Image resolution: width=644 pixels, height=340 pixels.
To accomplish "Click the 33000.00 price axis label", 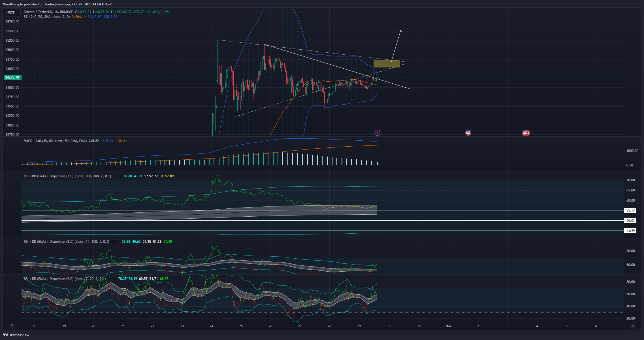I will pyautogui.click(x=12, y=125).
